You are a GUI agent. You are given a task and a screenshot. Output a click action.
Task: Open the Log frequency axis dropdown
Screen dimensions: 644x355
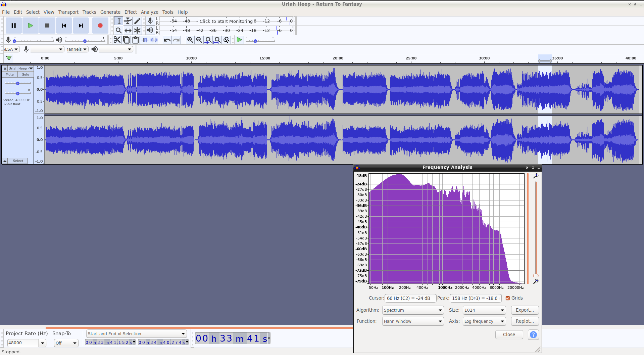coord(484,321)
